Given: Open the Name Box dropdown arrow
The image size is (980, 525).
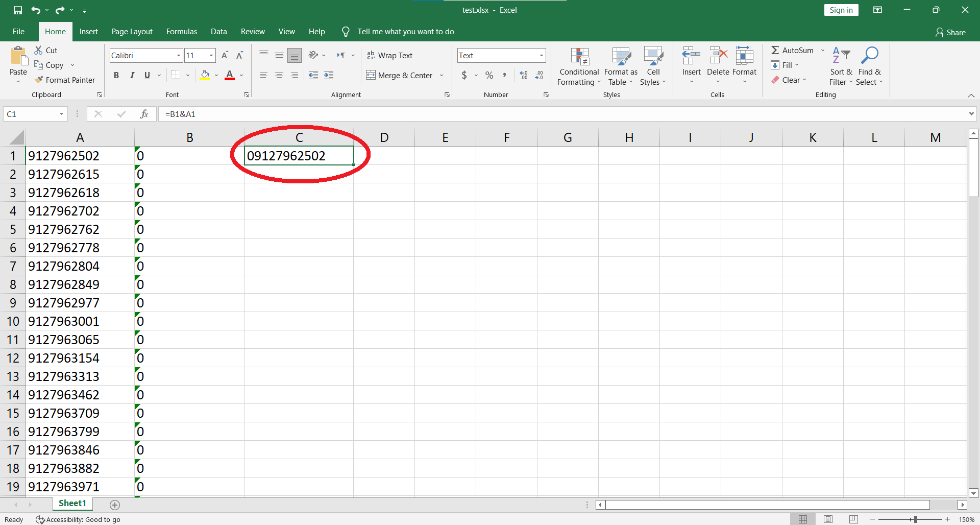Looking at the screenshot, I should (61, 114).
